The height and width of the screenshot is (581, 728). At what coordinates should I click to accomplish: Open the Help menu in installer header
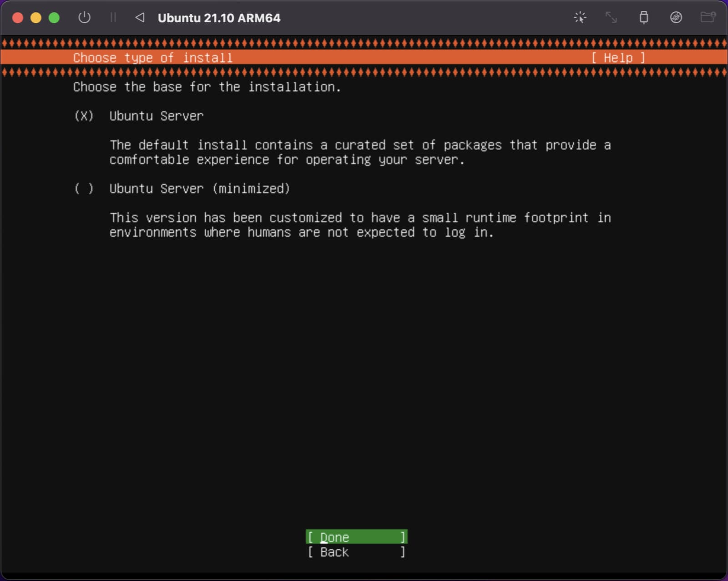point(618,58)
